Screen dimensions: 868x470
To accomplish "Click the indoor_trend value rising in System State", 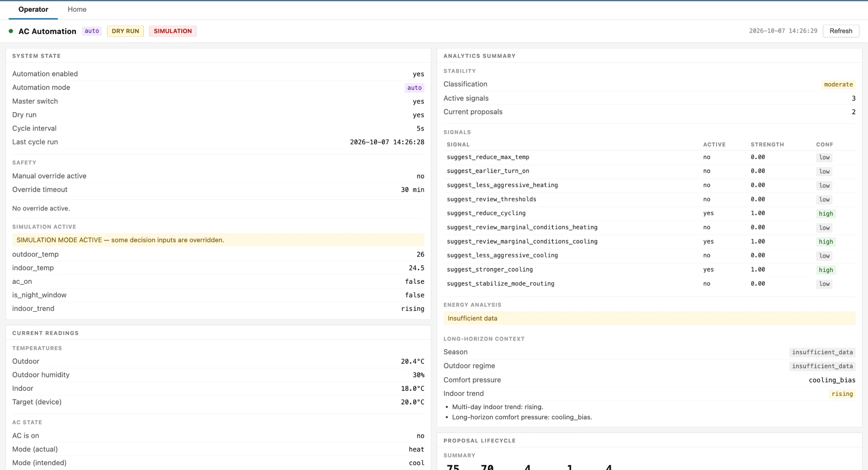I will pos(413,309).
